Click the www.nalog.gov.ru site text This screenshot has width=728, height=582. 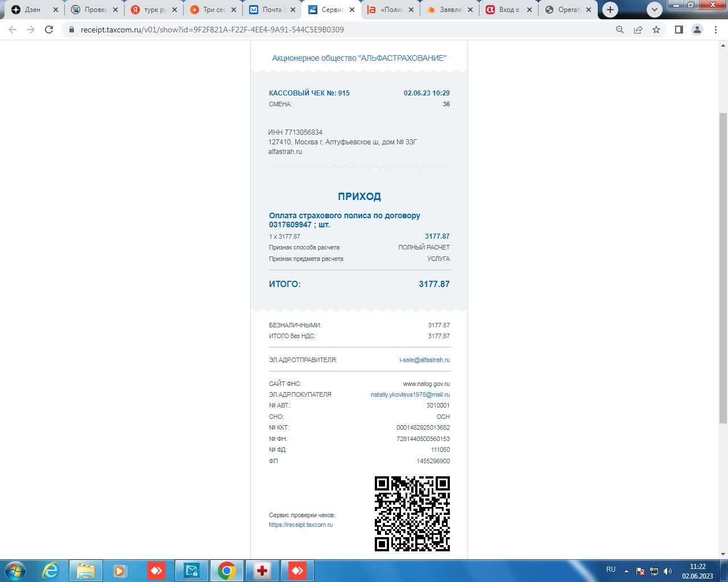click(427, 384)
